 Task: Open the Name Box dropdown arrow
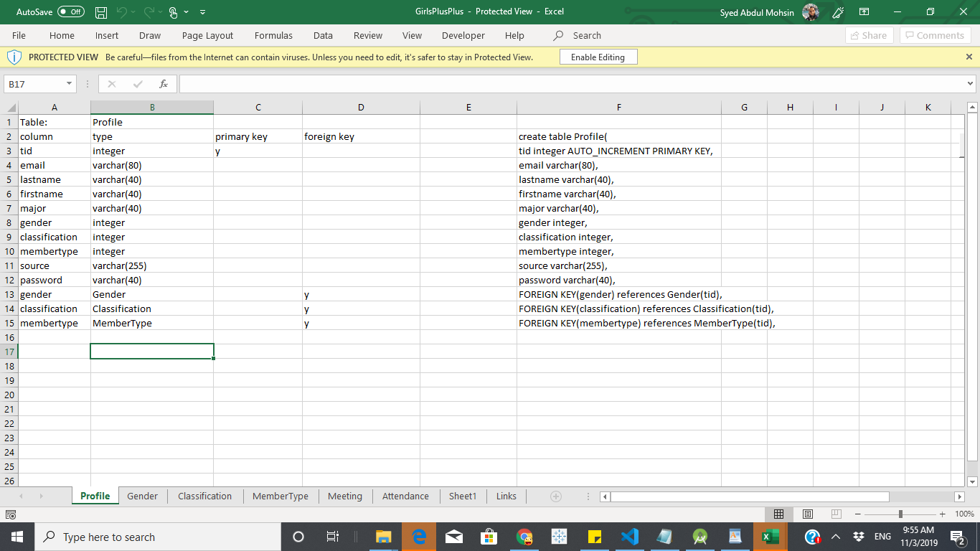(69, 84)
